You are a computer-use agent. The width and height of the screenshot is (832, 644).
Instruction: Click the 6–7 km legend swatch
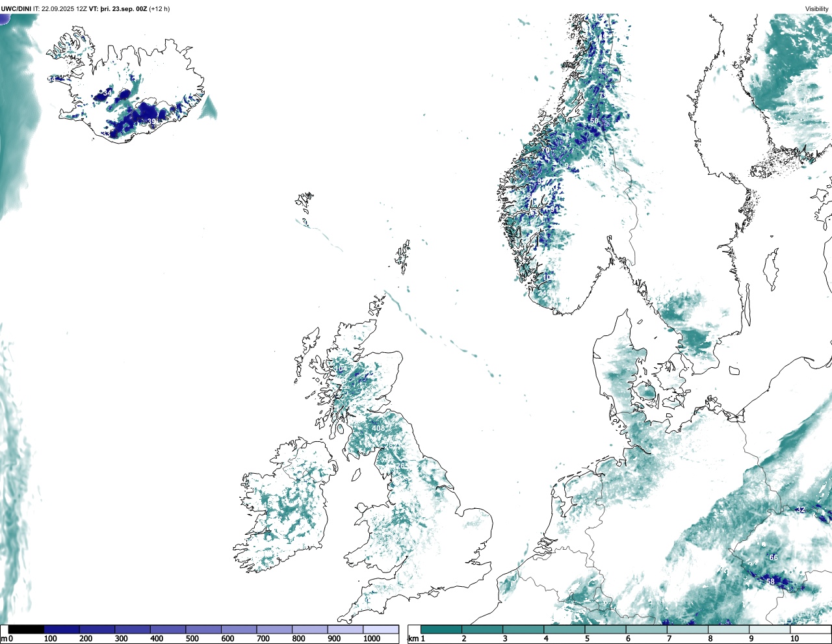tap(646, 629)
